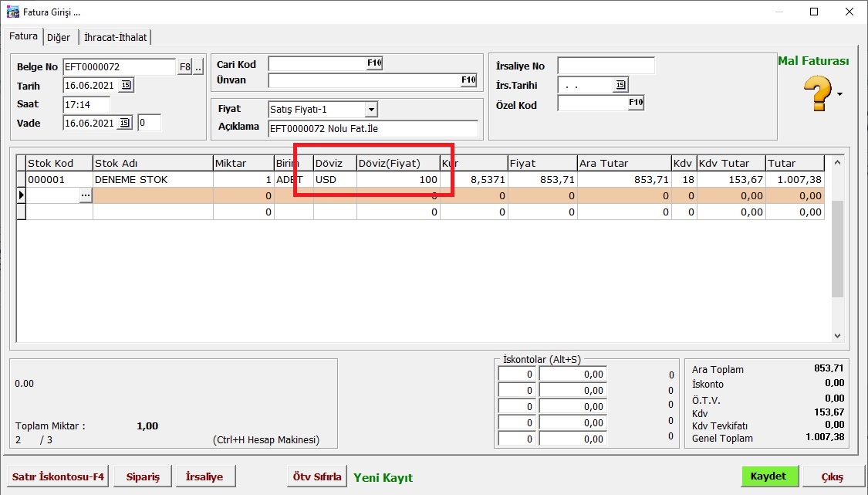Open the Ünvan F10 lookup
Screen dimensions: 868x495
(x=468, y=80)
